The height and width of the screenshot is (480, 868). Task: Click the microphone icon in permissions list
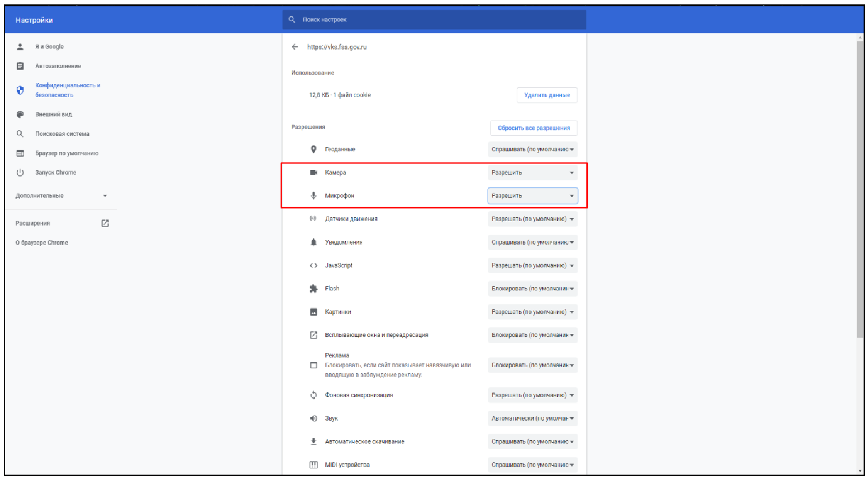coord(314,196)
